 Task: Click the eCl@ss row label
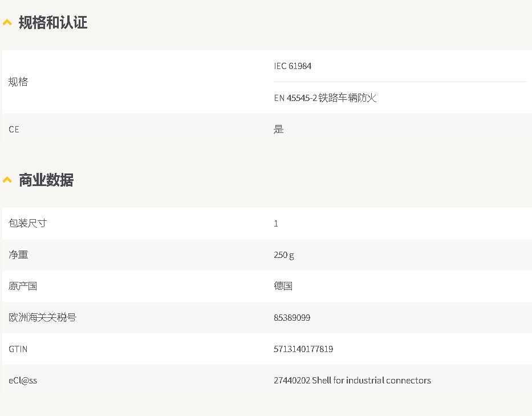click(23, 381)
